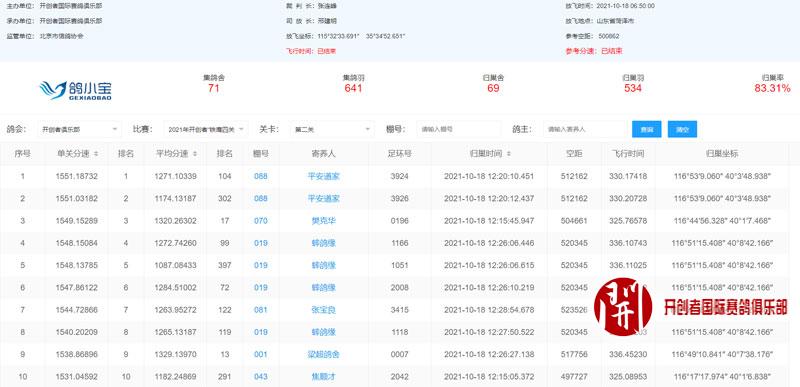800x387 pixels.
Task: Select average speed 1087.08433
Action: 175,265
